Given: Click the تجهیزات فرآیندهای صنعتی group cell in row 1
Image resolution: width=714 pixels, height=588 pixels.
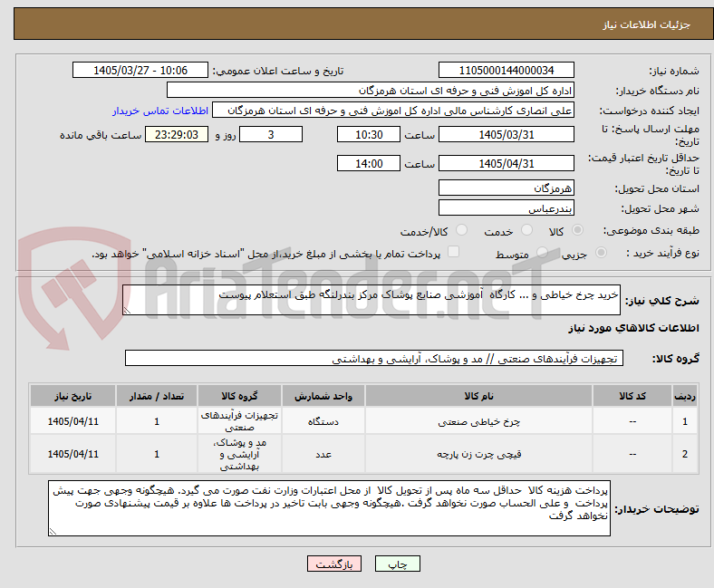Looking at the screenshot, I should 239,422.
